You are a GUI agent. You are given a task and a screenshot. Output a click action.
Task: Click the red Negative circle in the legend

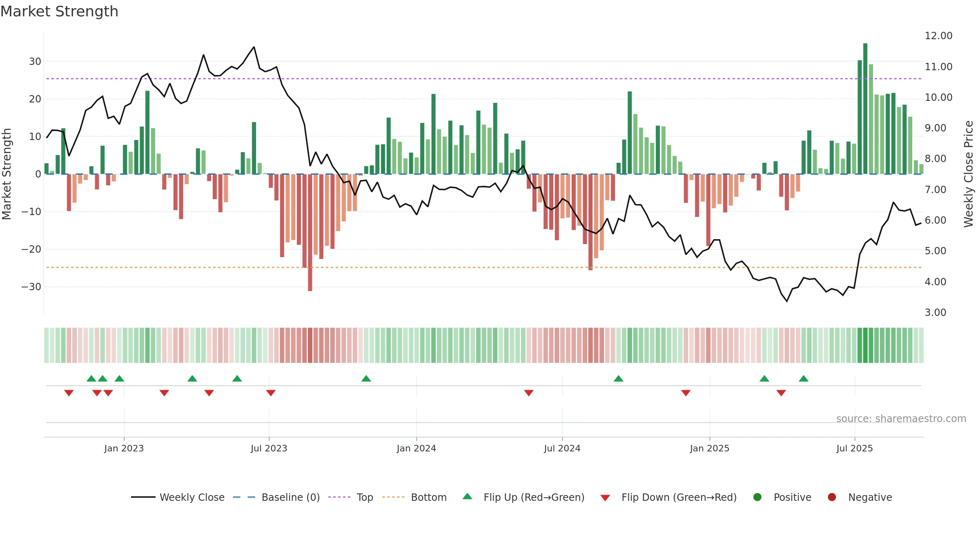(x=832, y=497)
